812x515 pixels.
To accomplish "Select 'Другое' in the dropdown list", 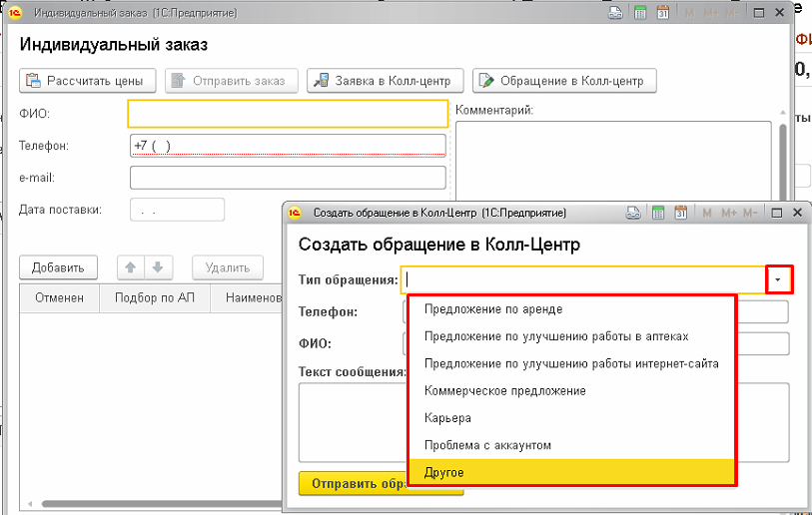I will point(443,471).
